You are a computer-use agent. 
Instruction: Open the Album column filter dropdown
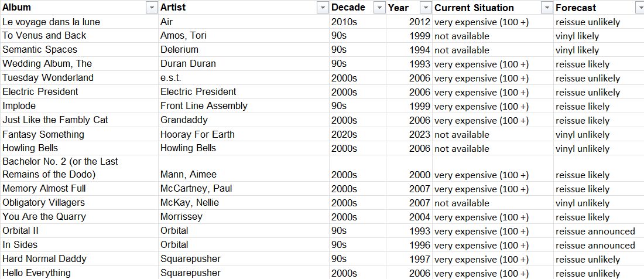tap(152, 8)
